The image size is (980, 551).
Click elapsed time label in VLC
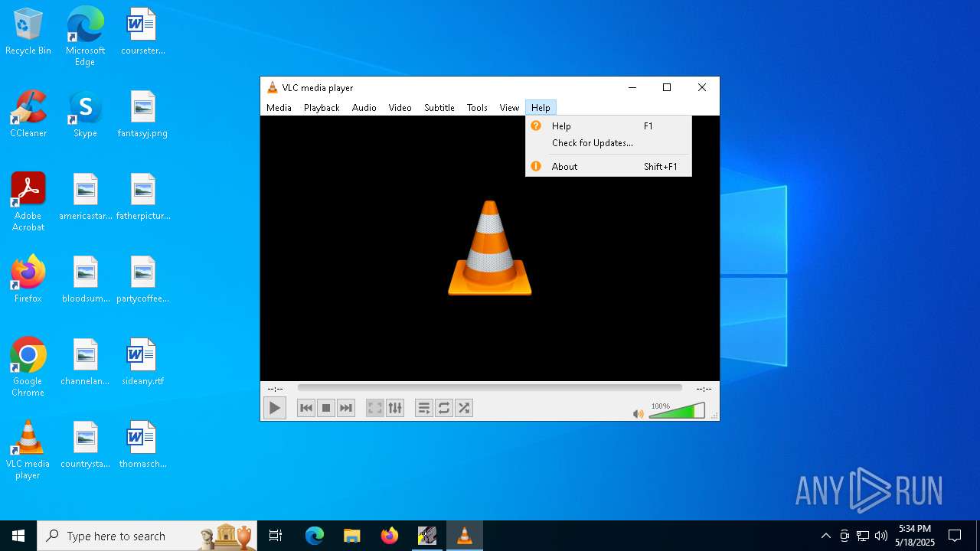point(275,389)
